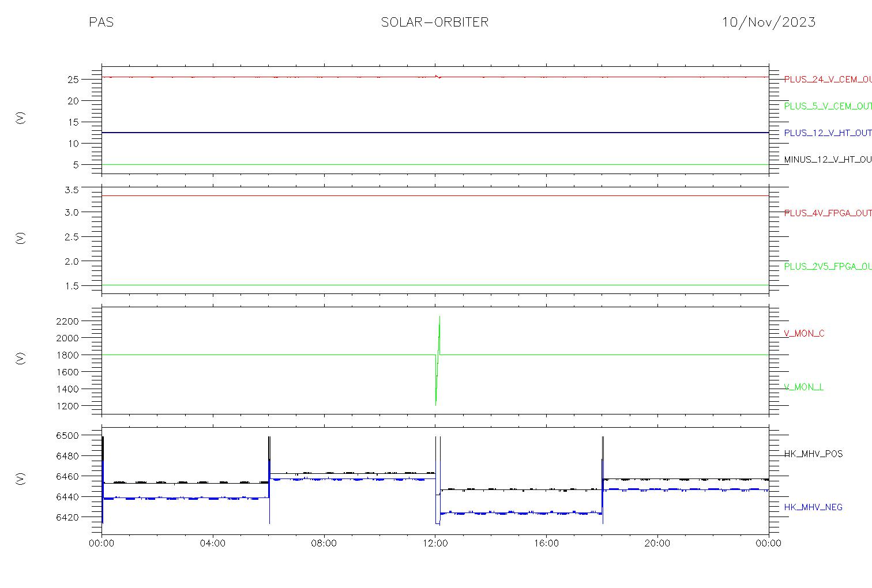Viewport: 872px width, 588px height.
Task: Click the 08:00 time axis label
Action: pyautogui.click(x=324, y=544)
